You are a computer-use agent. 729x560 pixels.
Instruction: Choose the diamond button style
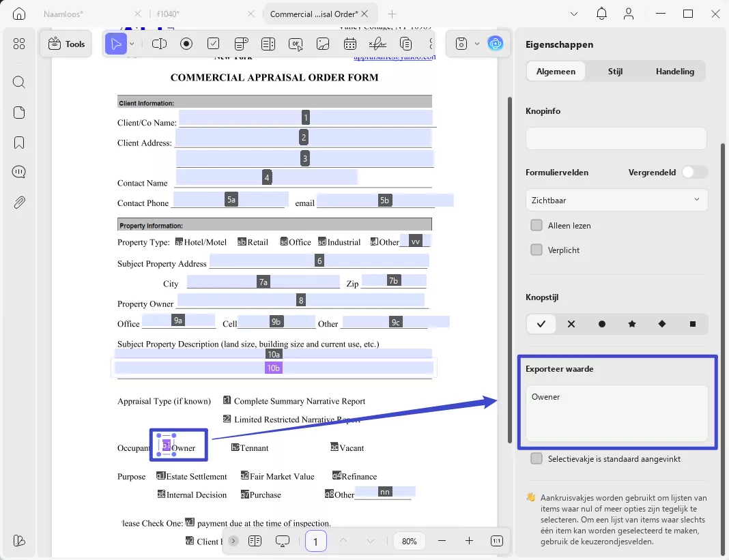tap(662, 324)
